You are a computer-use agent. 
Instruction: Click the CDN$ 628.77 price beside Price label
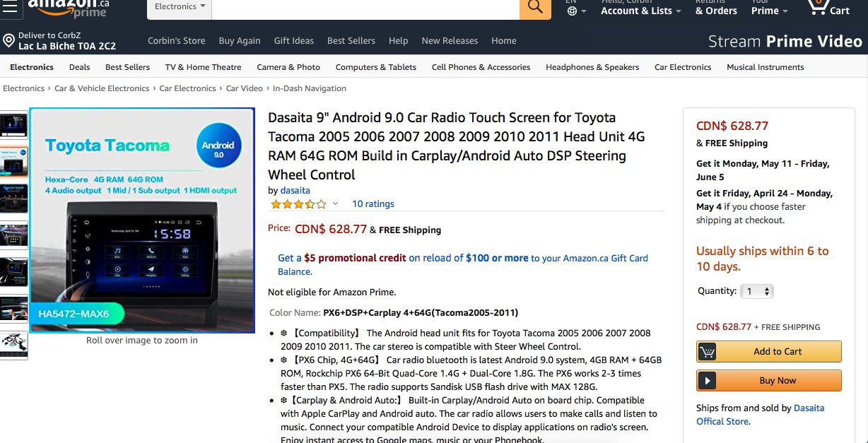point(331,229)
